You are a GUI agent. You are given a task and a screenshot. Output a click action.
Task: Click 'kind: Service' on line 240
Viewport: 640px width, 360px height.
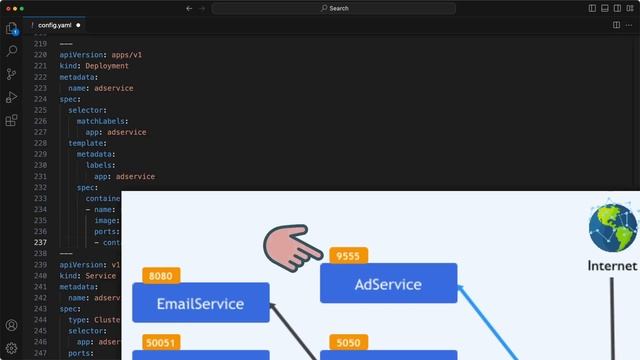(88, 276)
